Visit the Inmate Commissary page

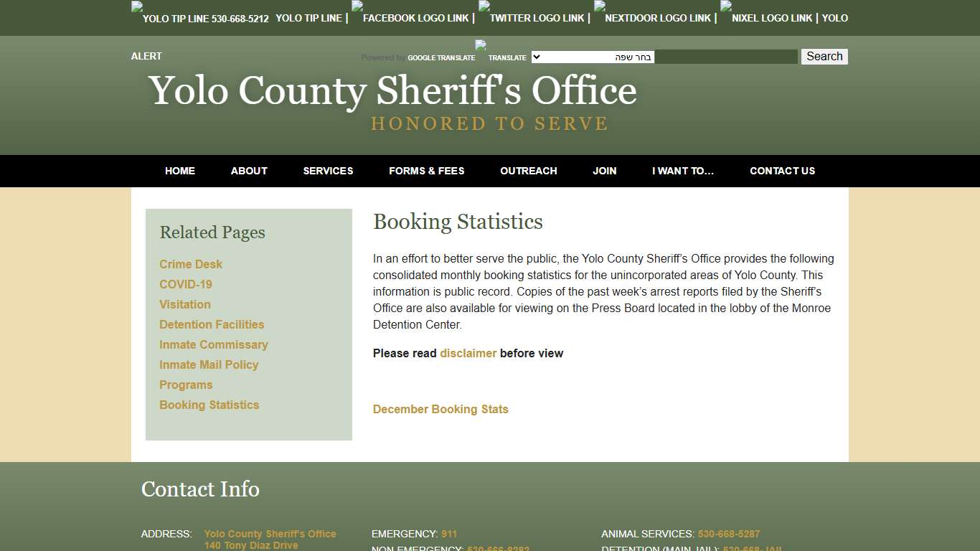coord(213,344)
